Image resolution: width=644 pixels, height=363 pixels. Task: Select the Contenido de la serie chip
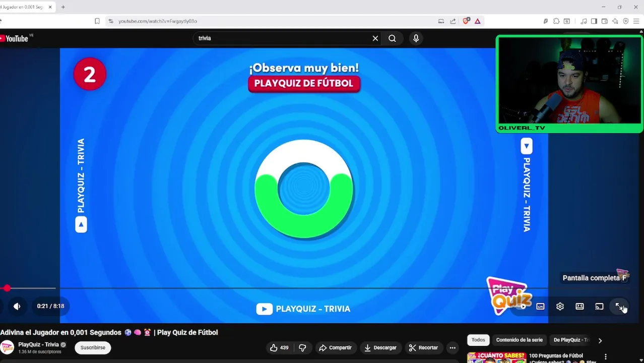(x=519, y=340)
